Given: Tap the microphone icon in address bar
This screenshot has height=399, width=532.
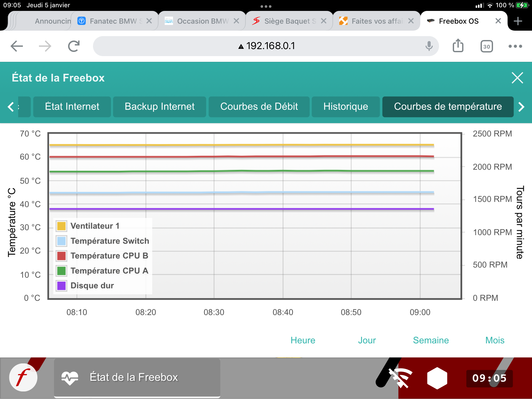Looking at the screenshot, I should tap(429, 46).
